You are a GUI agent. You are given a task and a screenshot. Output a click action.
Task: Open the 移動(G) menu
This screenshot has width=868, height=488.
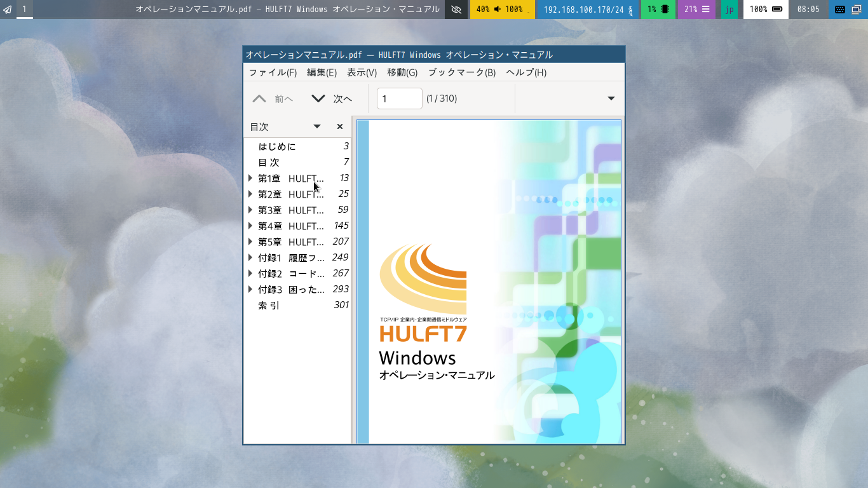point(402,72)
